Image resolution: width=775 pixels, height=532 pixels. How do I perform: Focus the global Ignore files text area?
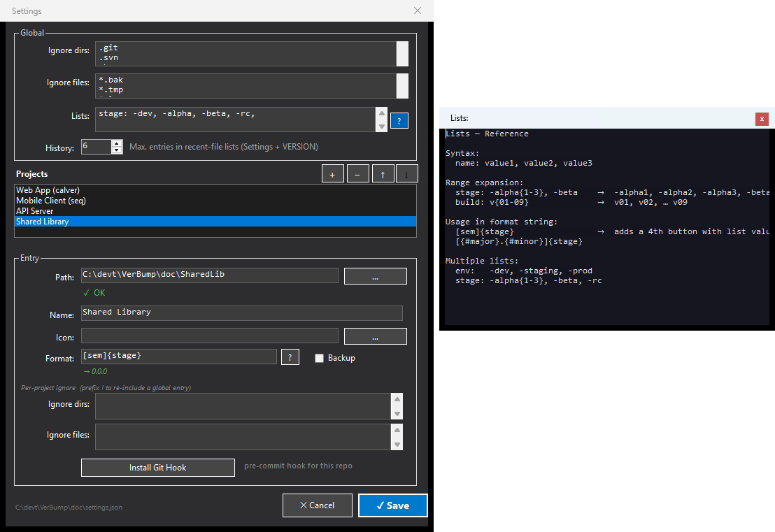246,86
